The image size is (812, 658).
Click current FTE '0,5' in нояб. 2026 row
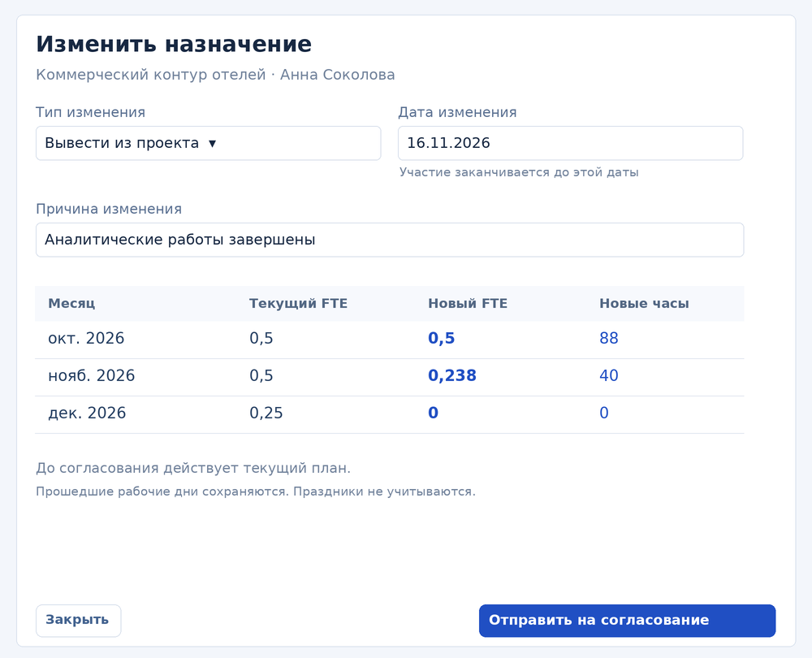coord(261,375)
